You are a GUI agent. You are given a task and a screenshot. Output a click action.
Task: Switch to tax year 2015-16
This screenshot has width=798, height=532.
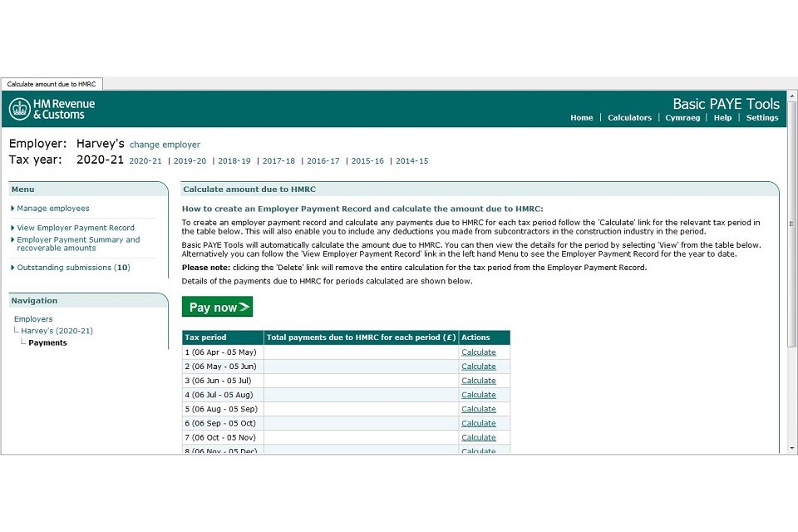point(367,161)
